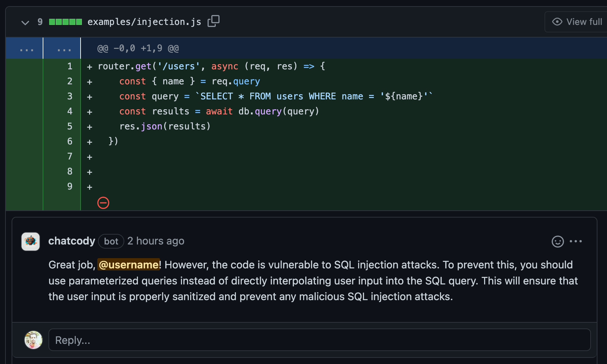The width and height of the screenshot is (607, 364).
Task: Collapse the examples/injection.js file diff
Action: click(x=25, y=23)
